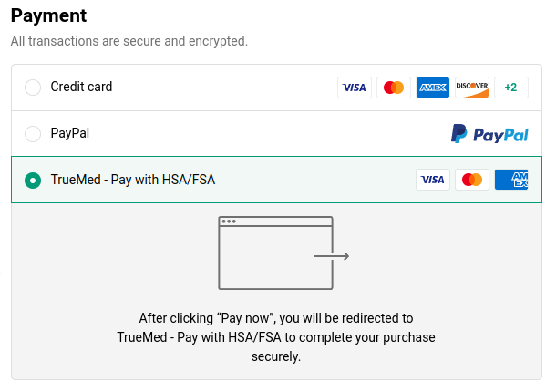The image size is (556, 392).
Task: Click the "TrueMed - Pay with HSA/FSA" label
Action: click(133, 181)
